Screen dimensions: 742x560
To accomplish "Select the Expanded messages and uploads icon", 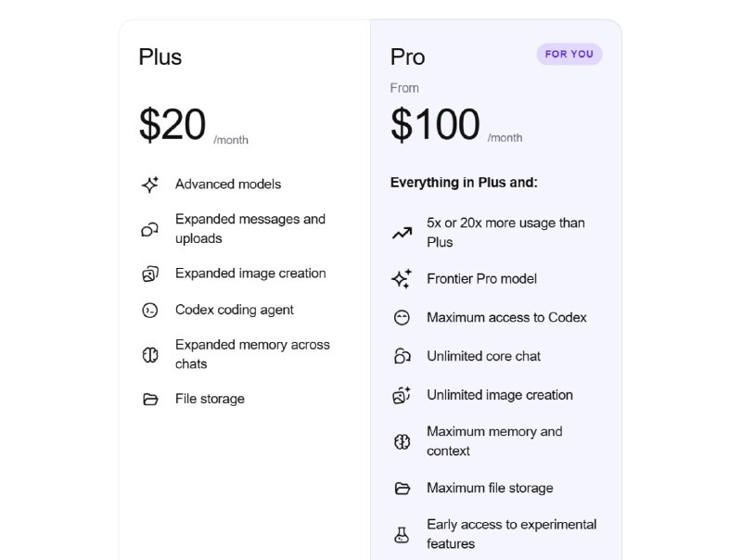I will coord(150,229).
